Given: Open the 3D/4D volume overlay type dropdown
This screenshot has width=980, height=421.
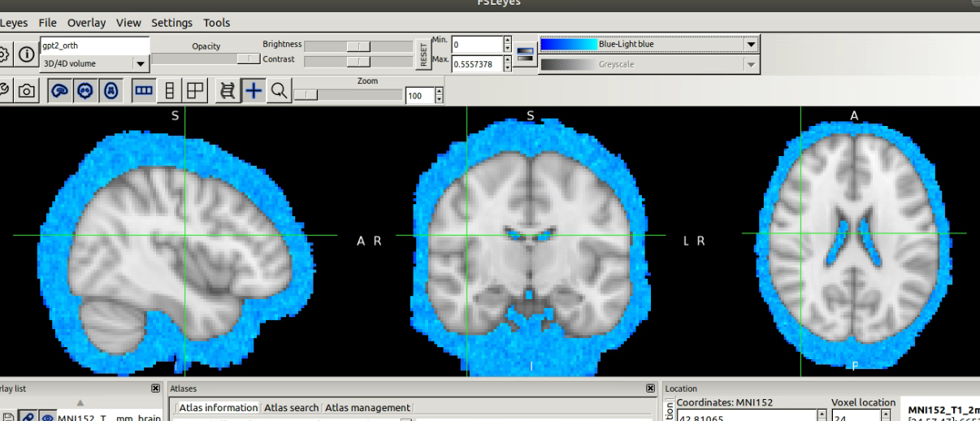Looking at the screenshot, I should tap(140, 63).
